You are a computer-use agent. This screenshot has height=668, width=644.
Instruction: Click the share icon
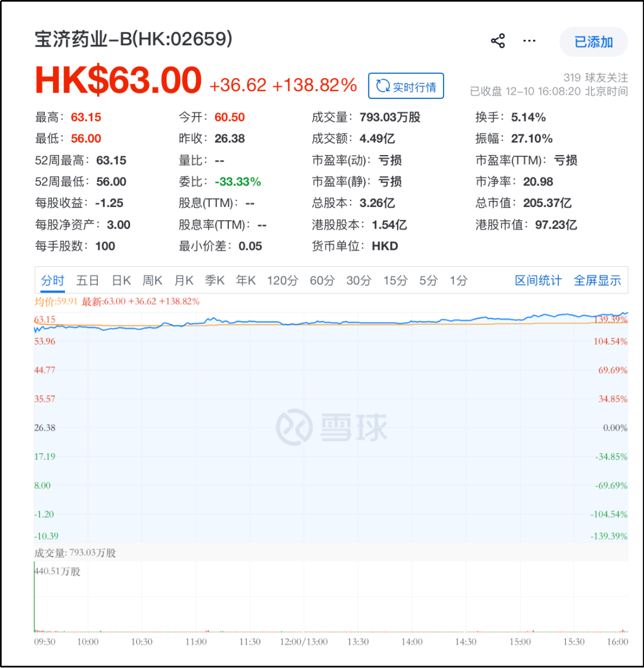tap(498, 41)
